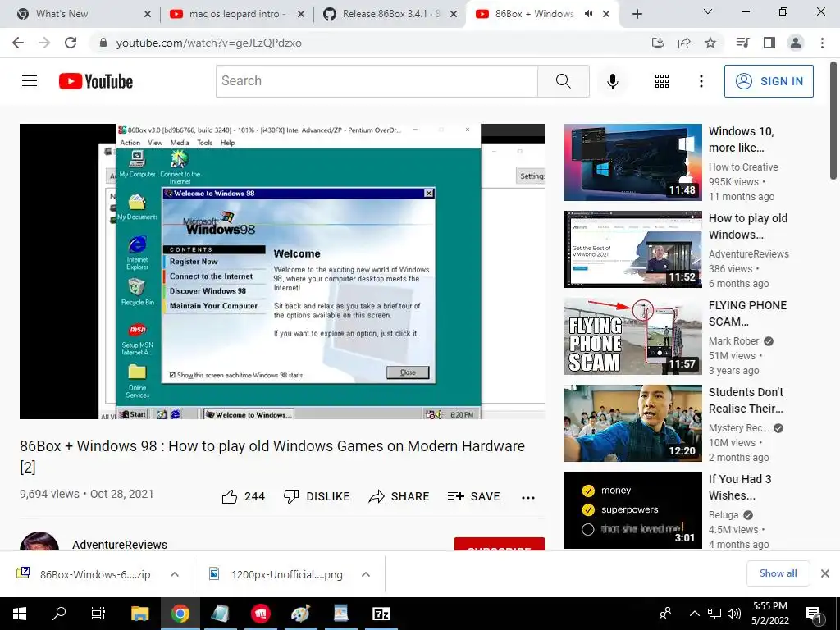840x630 pixels.
Task: Show hidden system tray icons
Action: (694, 614)
